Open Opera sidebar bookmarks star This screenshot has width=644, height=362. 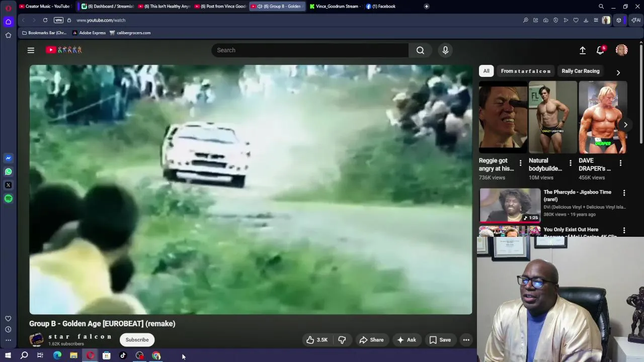[8, 35]
